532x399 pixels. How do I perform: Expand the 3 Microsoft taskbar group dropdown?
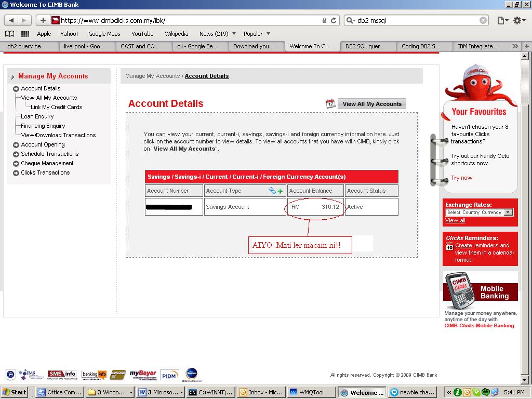pos(181,392)
